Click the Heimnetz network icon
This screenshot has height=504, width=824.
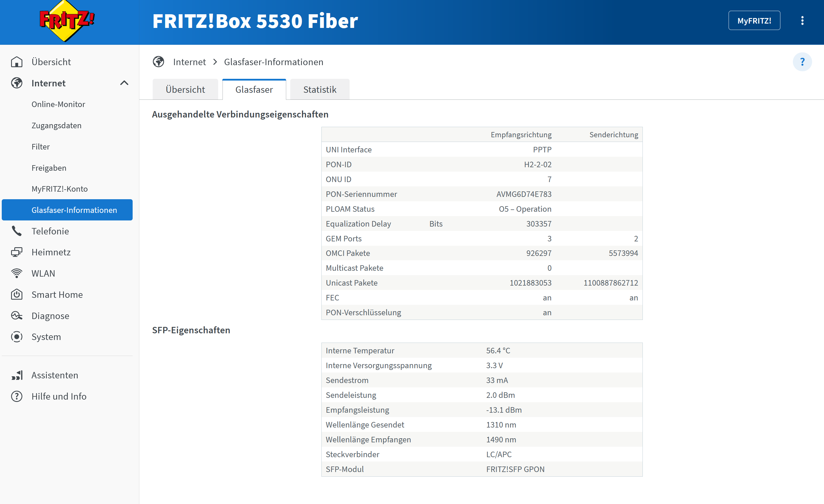[x=17, y=252]
